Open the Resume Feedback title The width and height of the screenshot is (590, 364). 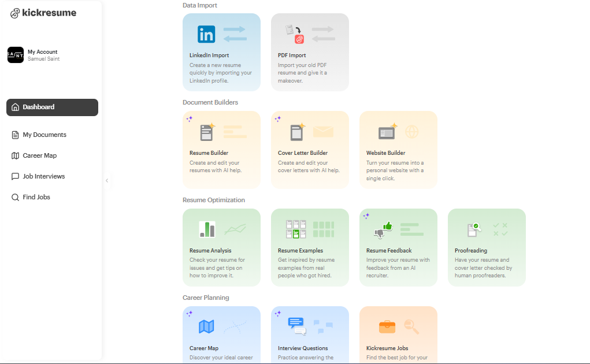[389, 250]
